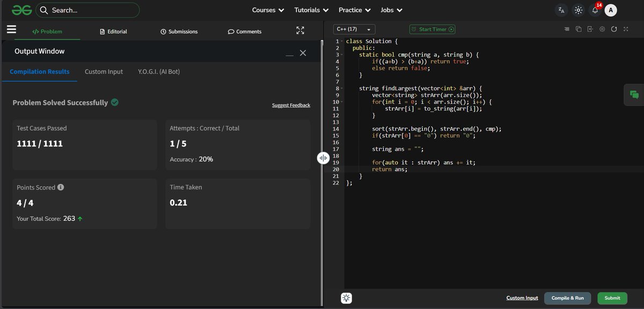Open the language translate icon
644x309 pixels.
pyautogui.click(x=561, y=10)
